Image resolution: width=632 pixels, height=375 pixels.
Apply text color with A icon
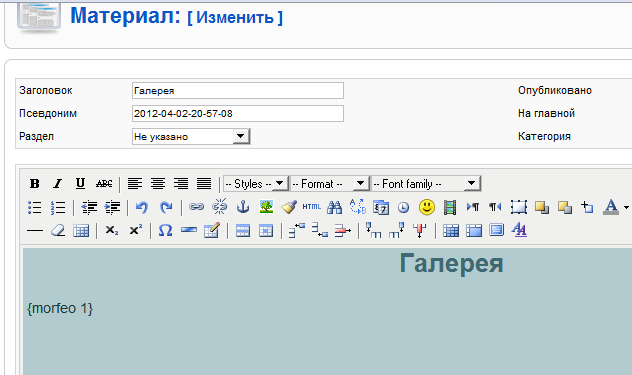[x=611, y=207]
